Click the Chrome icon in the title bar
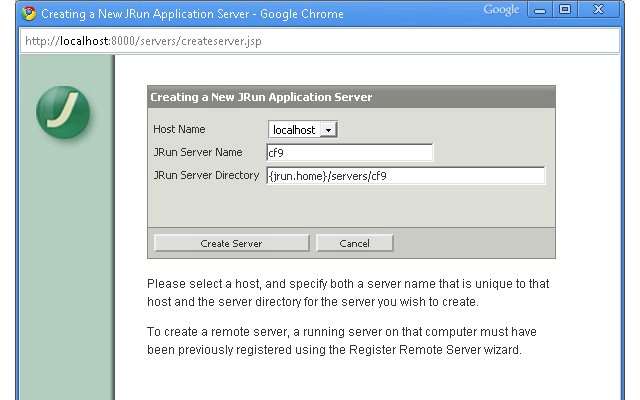This screenshot has width=640, height=400. point(29,13)
